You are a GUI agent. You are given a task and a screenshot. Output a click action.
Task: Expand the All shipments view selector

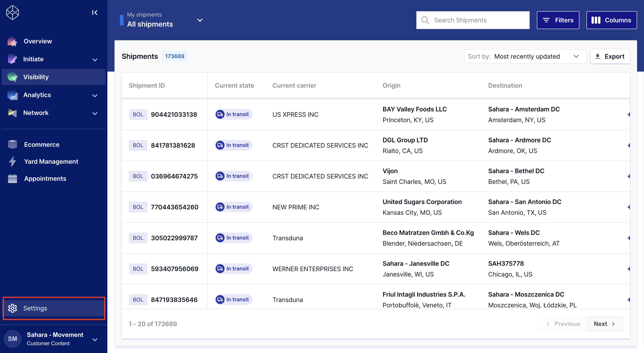[200, 20]
